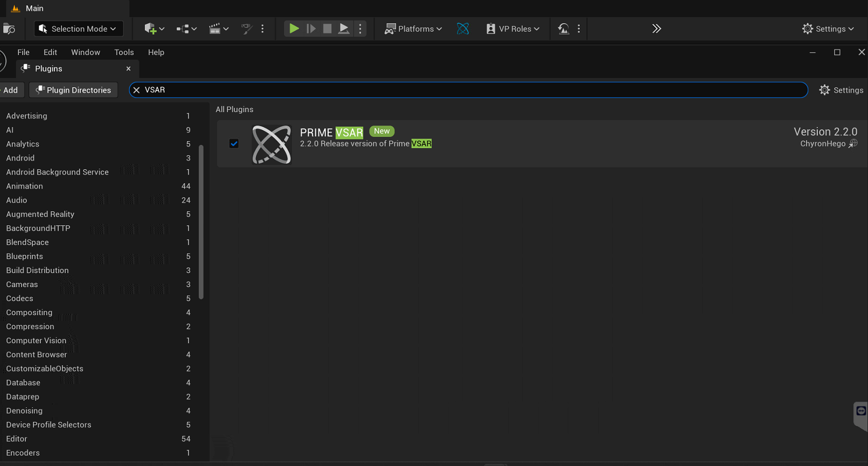This screenshot has height=466, width=868.
Task: Start Play in editor with green arrow
Action: 294,29
